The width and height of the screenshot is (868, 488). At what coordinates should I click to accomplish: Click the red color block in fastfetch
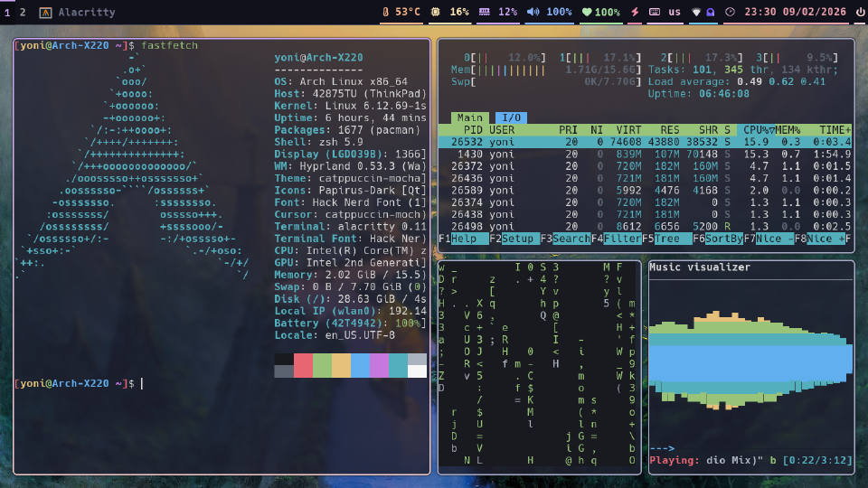[x=304, y=366]
